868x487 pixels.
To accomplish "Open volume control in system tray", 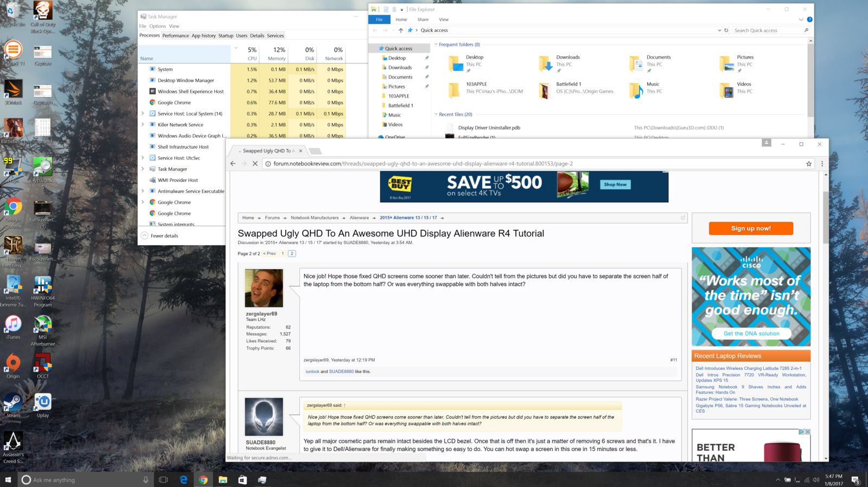I will [816, 480].
